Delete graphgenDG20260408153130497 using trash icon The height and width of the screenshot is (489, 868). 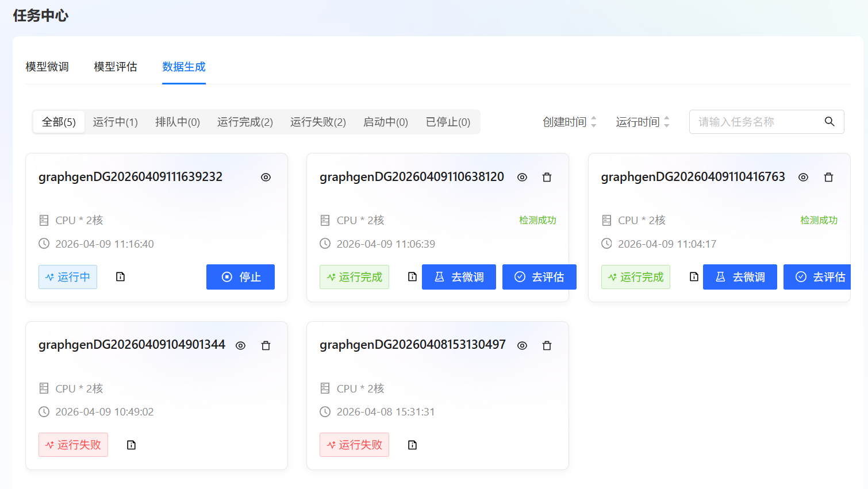pyautogui.click(x=547, y=346)
